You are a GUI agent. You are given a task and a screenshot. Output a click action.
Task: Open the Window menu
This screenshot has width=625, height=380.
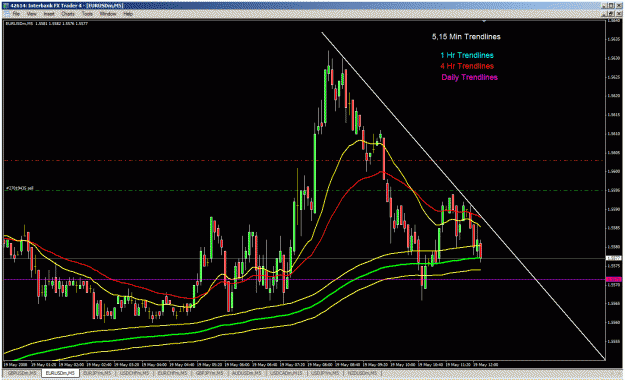(x=108, y=14)
